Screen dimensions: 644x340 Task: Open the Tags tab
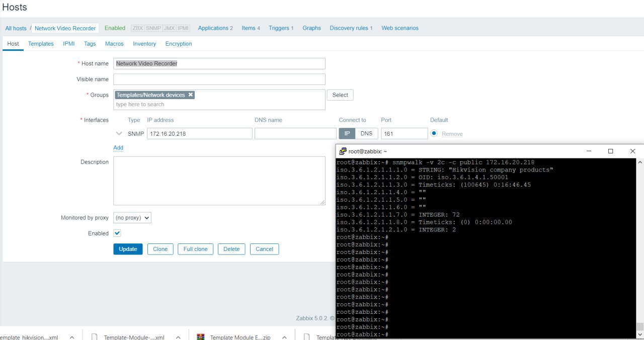90,44
